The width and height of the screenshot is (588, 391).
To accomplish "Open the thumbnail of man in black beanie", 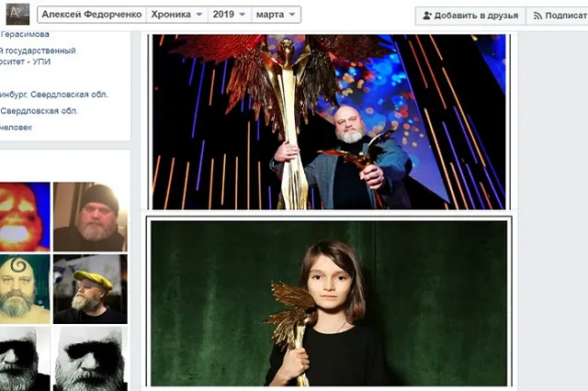I will point(88,216).
